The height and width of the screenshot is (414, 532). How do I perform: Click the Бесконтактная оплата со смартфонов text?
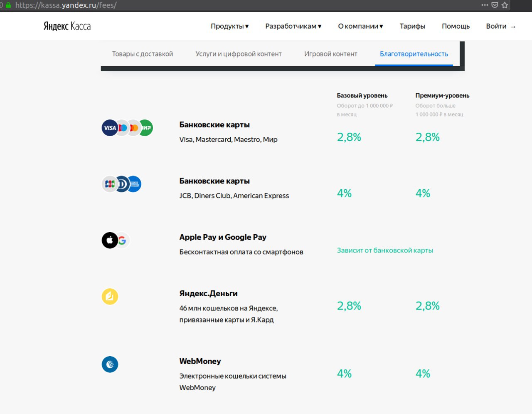[x=241, y=252]
